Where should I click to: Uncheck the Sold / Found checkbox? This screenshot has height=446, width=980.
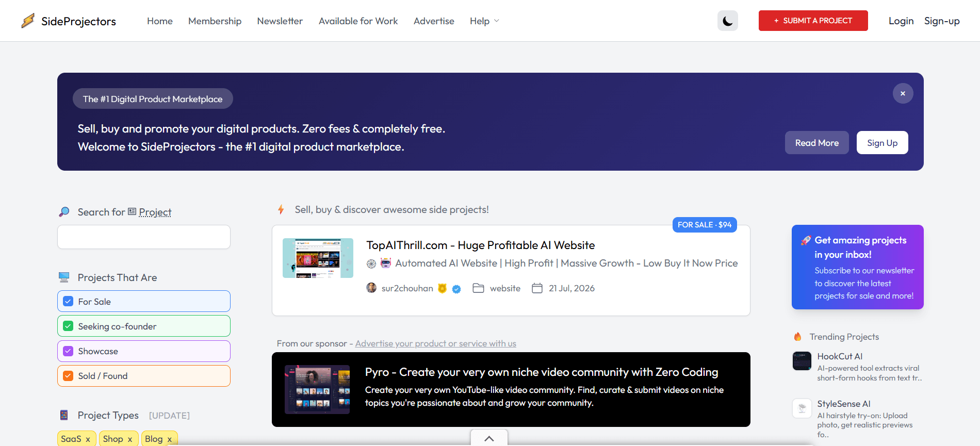pos(68,376)
